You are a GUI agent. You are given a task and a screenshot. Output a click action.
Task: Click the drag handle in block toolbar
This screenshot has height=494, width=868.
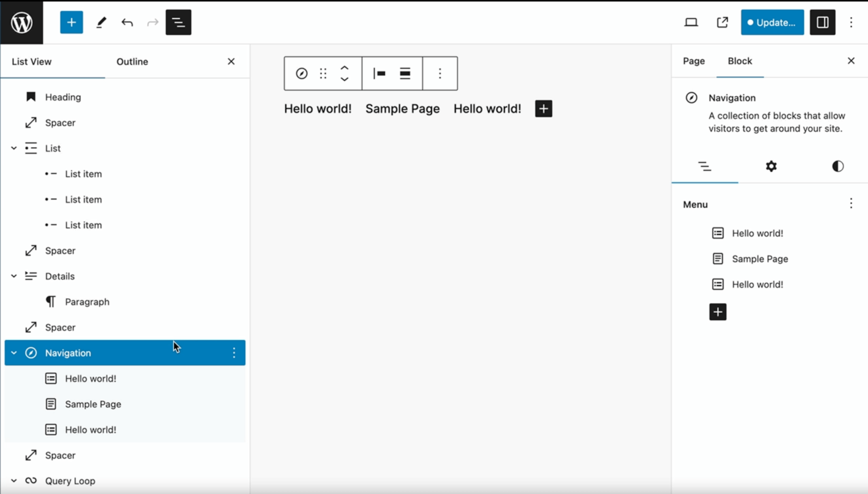(323, 73)
